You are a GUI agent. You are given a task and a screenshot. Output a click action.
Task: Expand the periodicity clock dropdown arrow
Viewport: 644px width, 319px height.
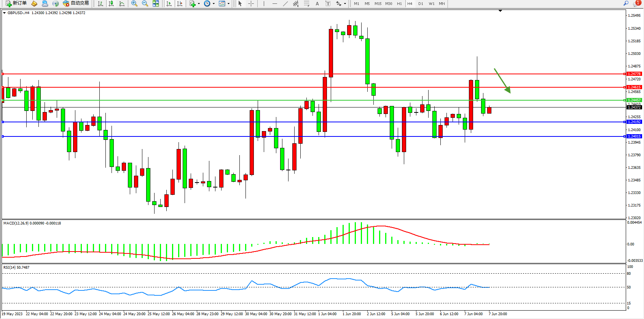[x=214, y=4]
